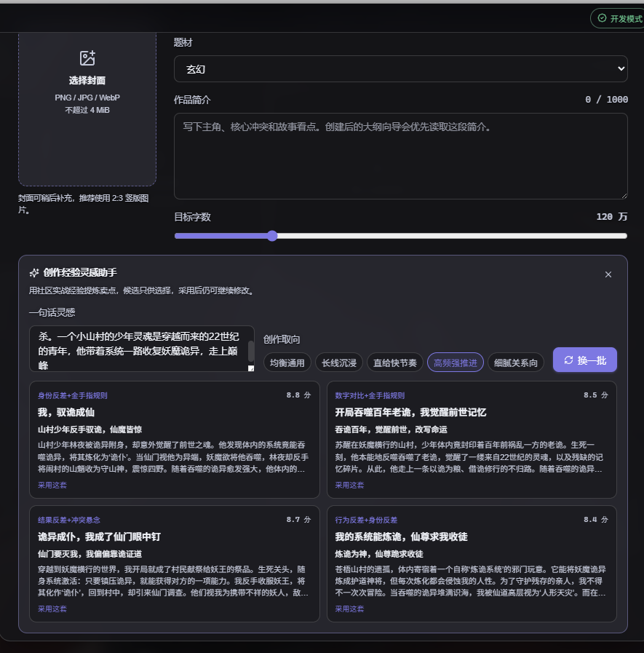Click the 目标字数 slider handle
Screen dimensions: 644x653
[x=272, y=236]
